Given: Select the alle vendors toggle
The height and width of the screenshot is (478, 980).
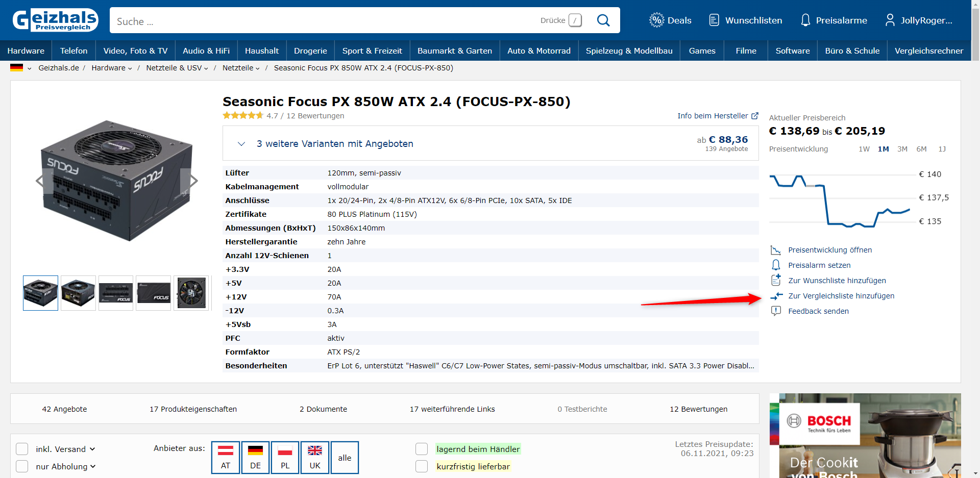Looking at the screenshot, I should click(x=345, y=458).
